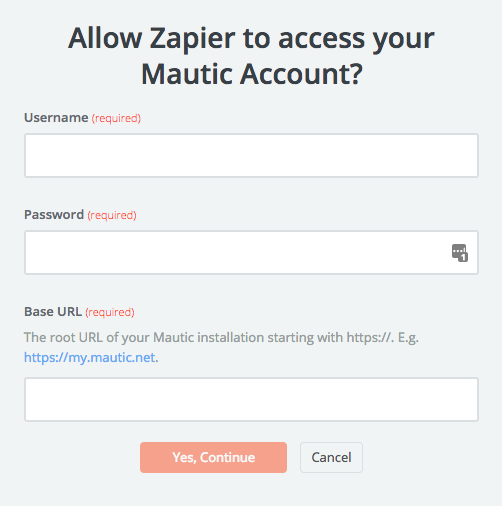Click the Base URL field label
Screen dimensions: 502x506
point(53,312)
